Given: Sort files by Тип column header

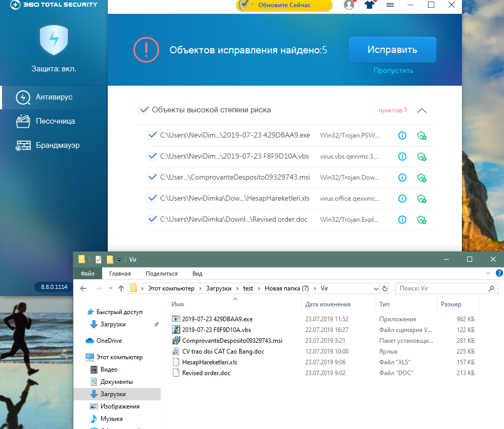Looking at the screenshot, I should tap(384, 304).
